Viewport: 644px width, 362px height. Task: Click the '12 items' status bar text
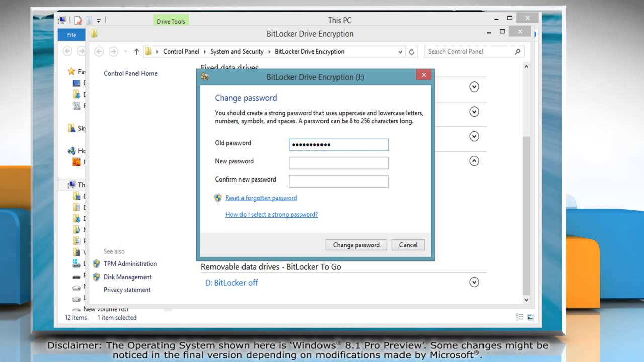[x=76, y=317]
